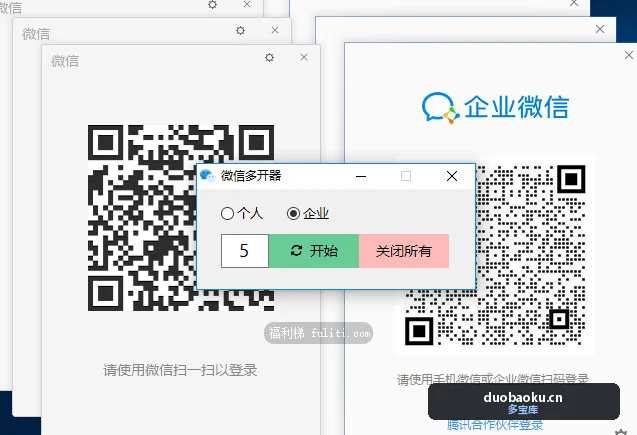
Task: Click the 微信多开器 title bar app icon
Action: coord(208,176)
